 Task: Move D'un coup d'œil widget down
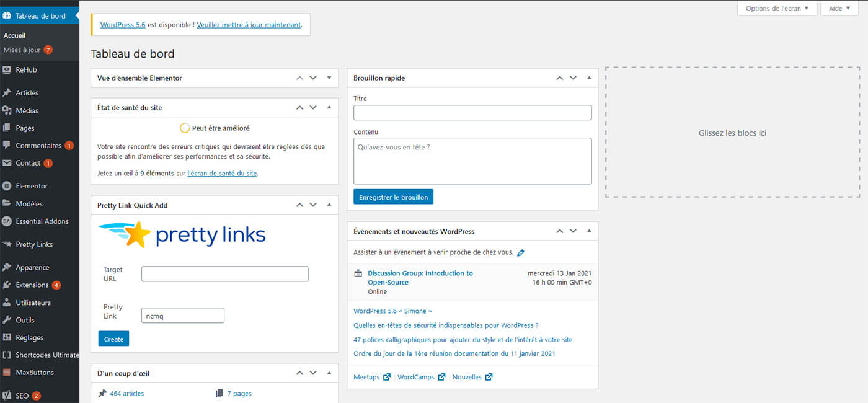click(313, 373)
